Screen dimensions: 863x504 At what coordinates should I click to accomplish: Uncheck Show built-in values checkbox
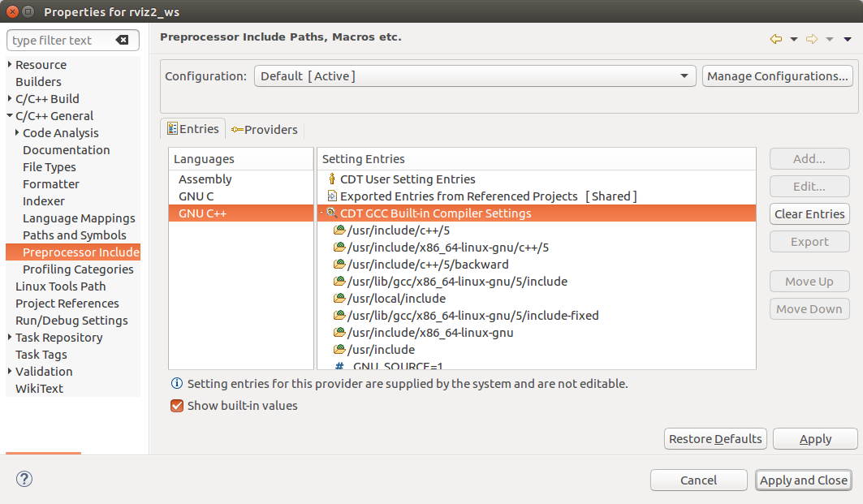pyautogui.click(x=177, y=406)
